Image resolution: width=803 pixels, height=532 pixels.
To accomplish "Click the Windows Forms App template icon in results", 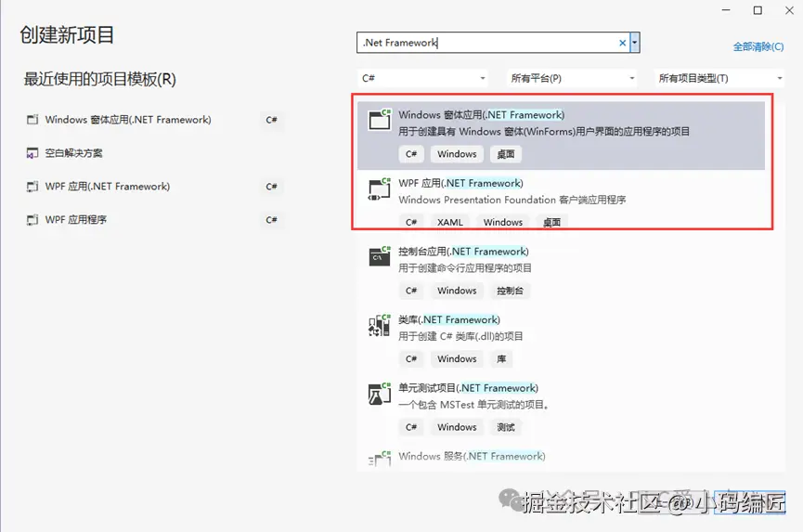I will 380,119.
